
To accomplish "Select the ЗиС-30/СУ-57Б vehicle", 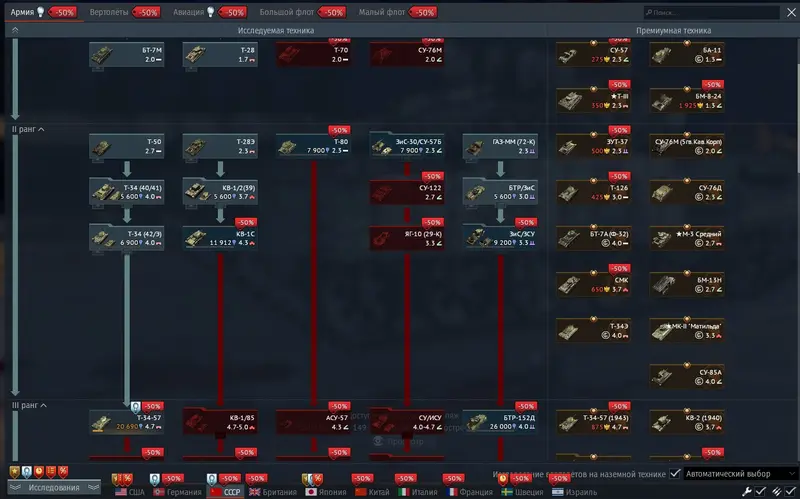I will pos(406,148).
